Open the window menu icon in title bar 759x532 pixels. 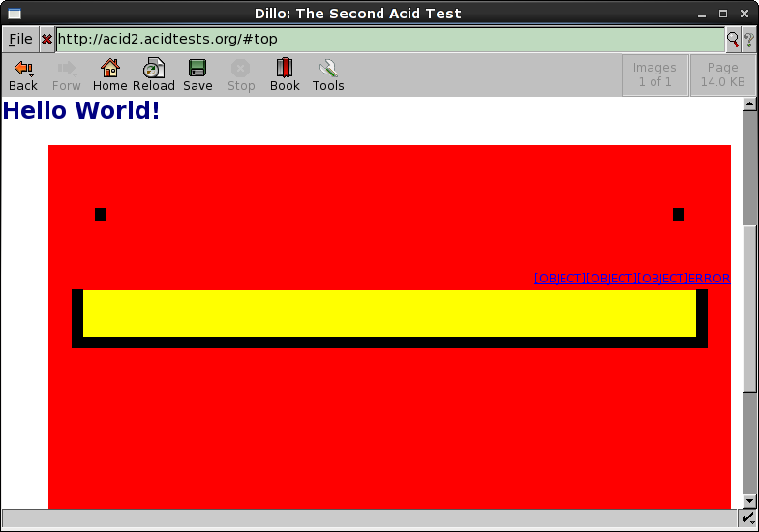14,14
